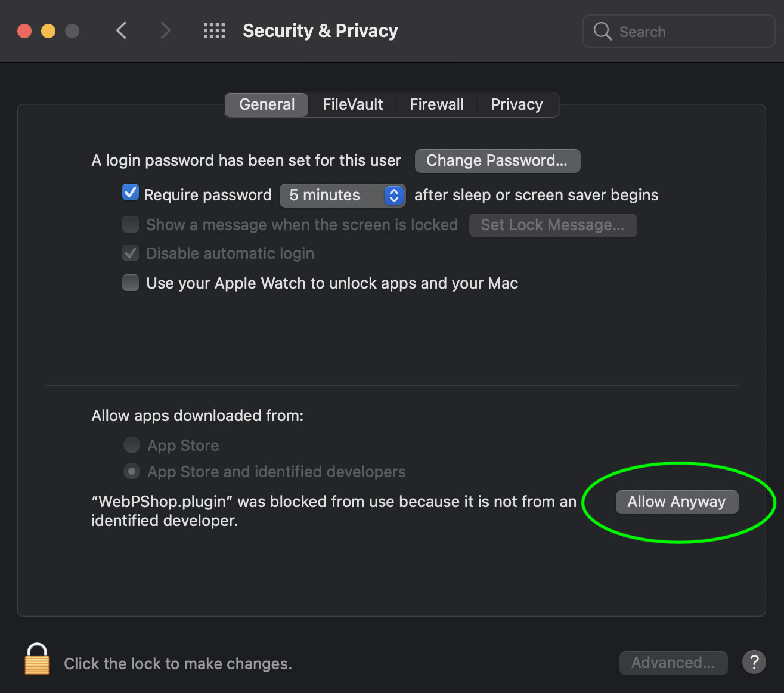Switch to the Firewall tab

pos(436,104)
